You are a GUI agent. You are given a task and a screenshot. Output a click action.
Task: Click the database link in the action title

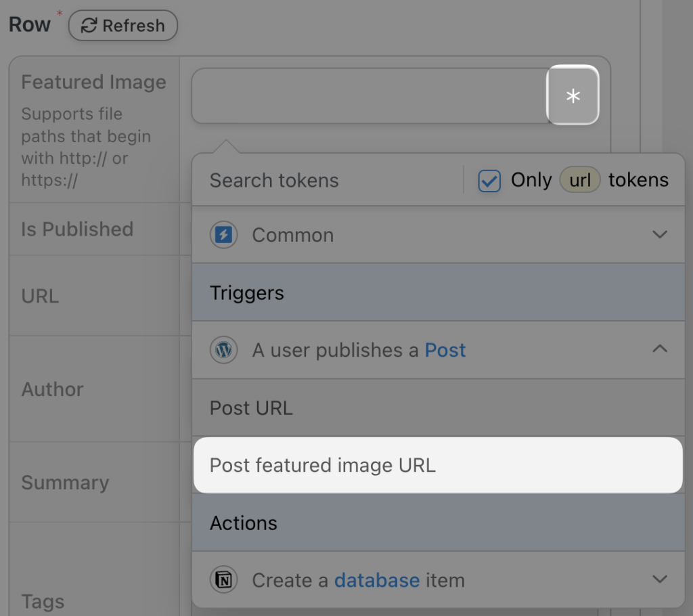376,580
